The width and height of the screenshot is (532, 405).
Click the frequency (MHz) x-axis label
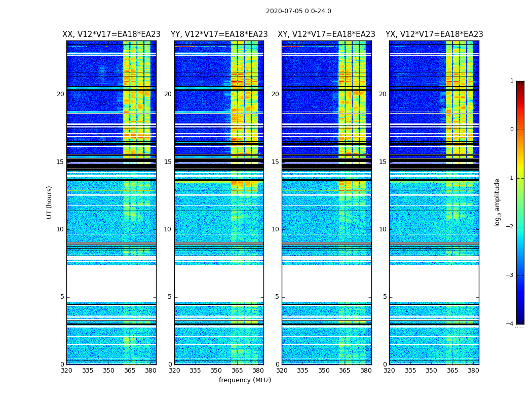(x=245, y=380)
